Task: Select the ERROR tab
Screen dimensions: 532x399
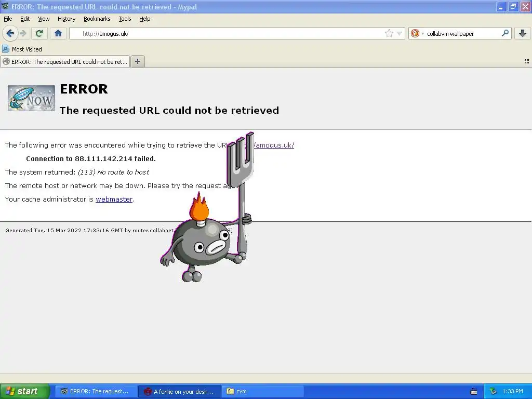Action: pyautogui.click(x=65, y=61)
